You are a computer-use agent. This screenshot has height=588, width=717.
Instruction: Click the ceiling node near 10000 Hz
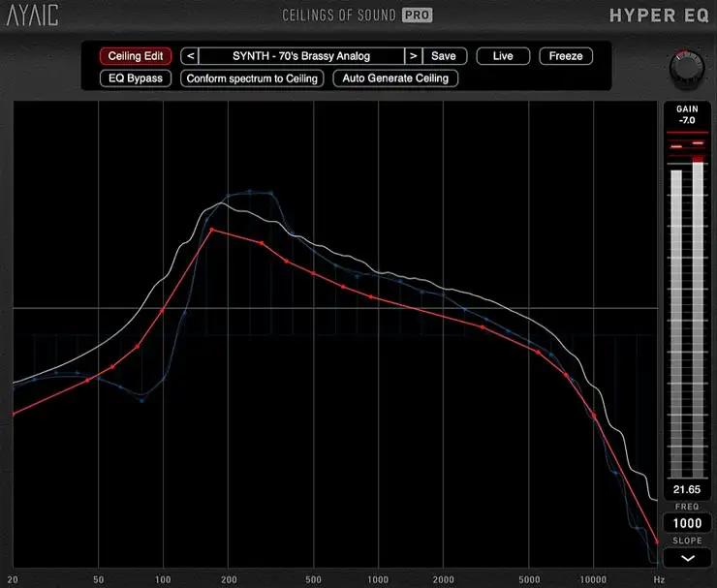[x=594, y=416]
